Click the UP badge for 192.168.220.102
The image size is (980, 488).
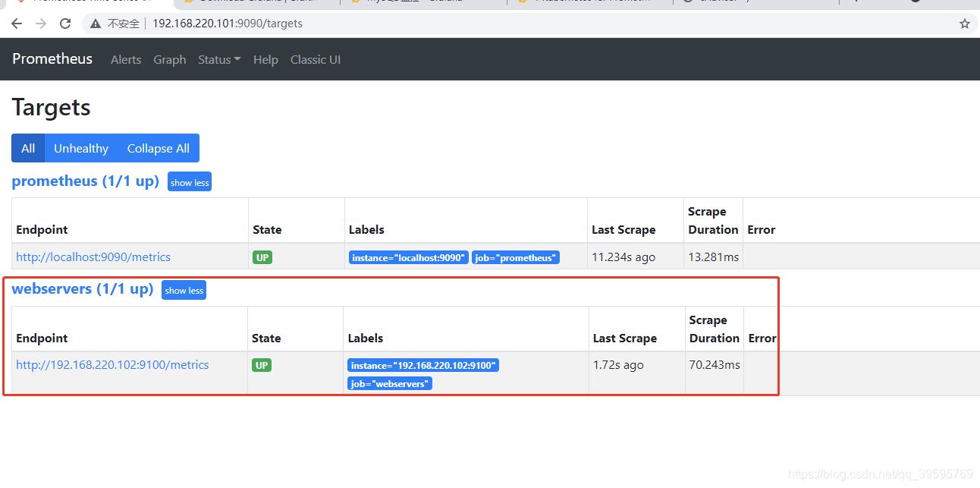[x=262, y=365]
